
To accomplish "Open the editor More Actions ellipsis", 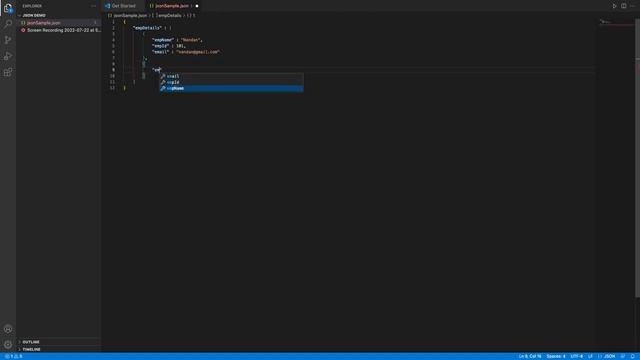I will point(633,6).
